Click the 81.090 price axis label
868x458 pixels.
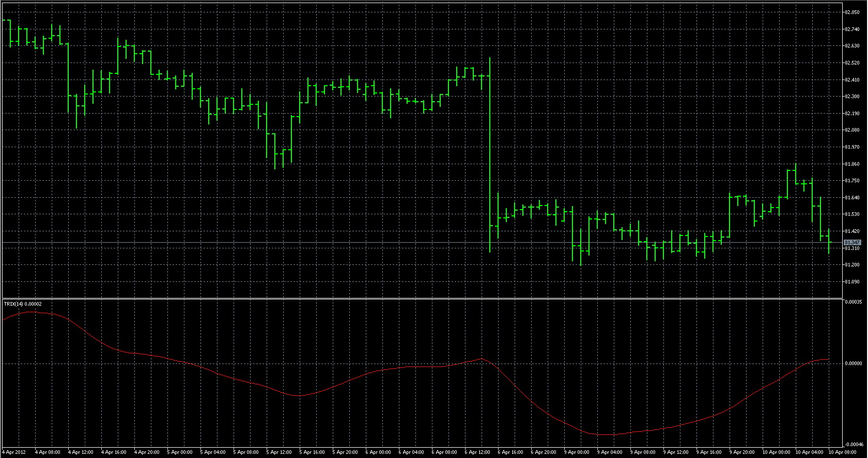click(852, 282)
